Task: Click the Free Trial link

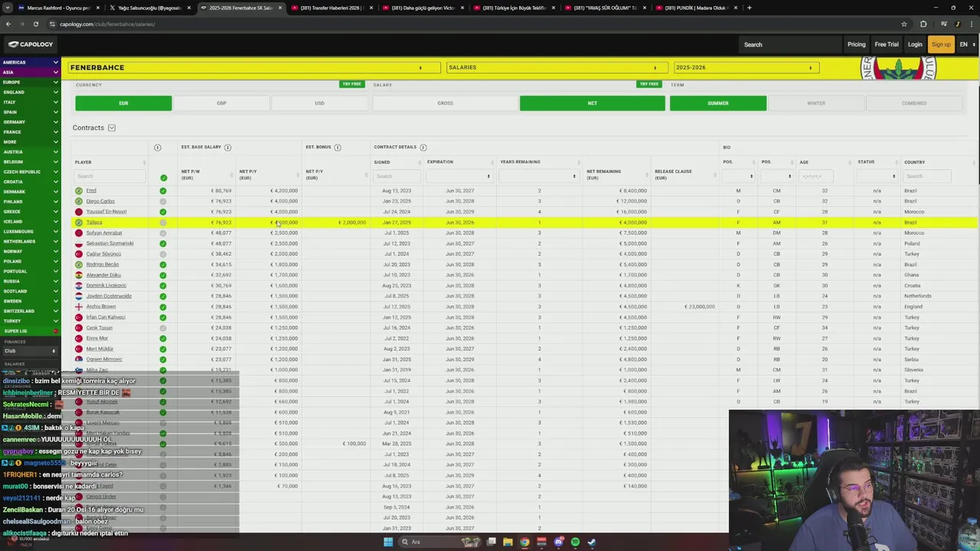Action: (x=887, y=44)
